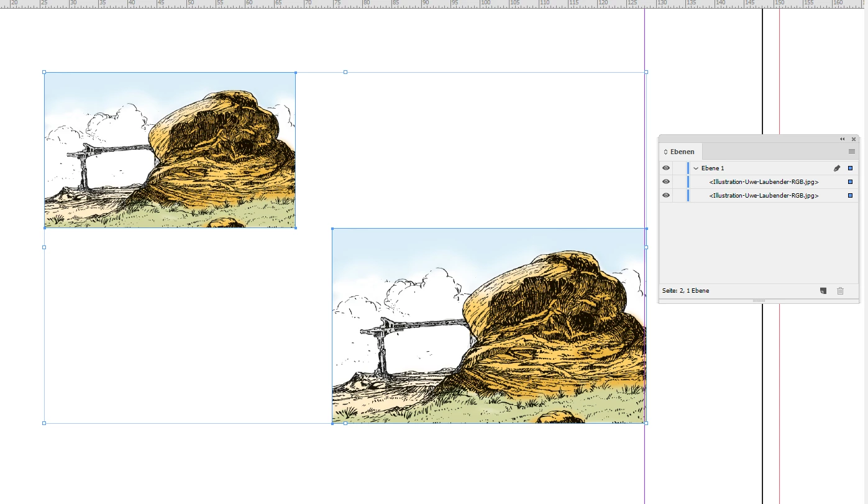Select the larger rock illustration on canvas

pyautogui.click(x=489, y=326)
